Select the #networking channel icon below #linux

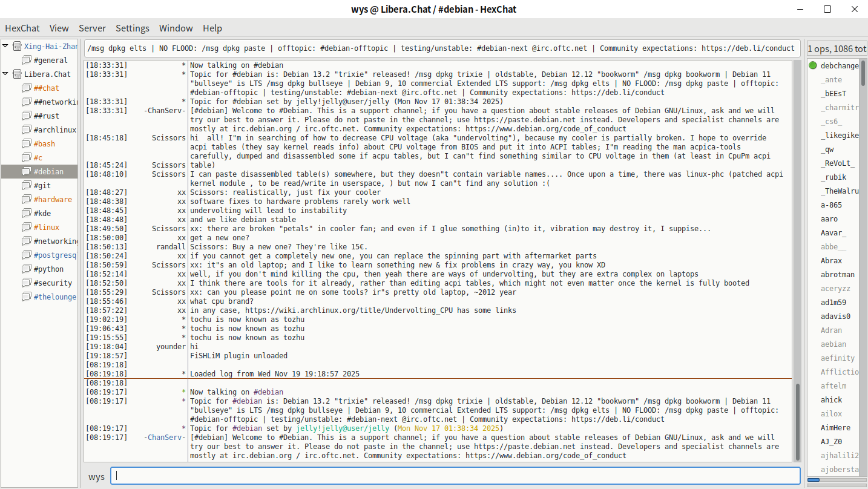point(26,241)
